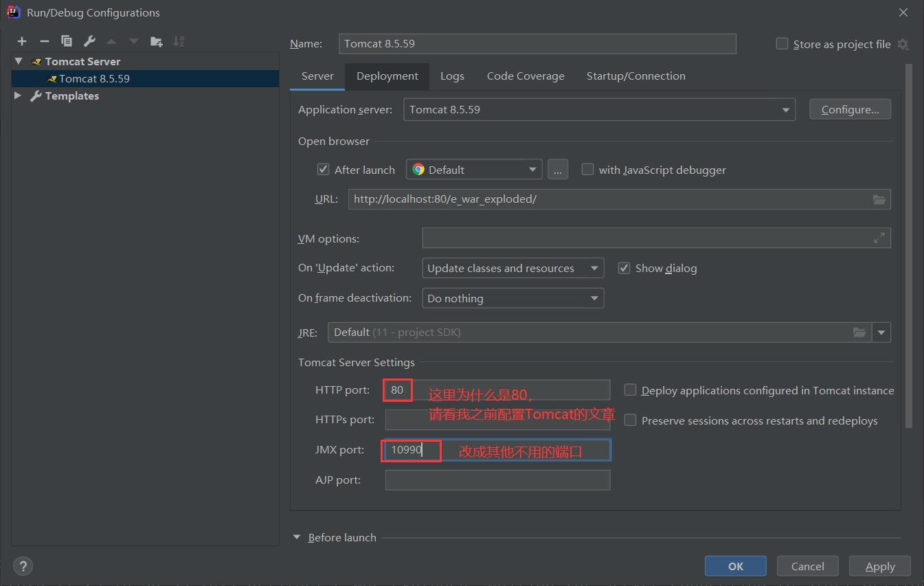Viewport: 924px width, 586px height.
Task: Create new folder icon in toolbar
Action: click(x=157, y=41)
